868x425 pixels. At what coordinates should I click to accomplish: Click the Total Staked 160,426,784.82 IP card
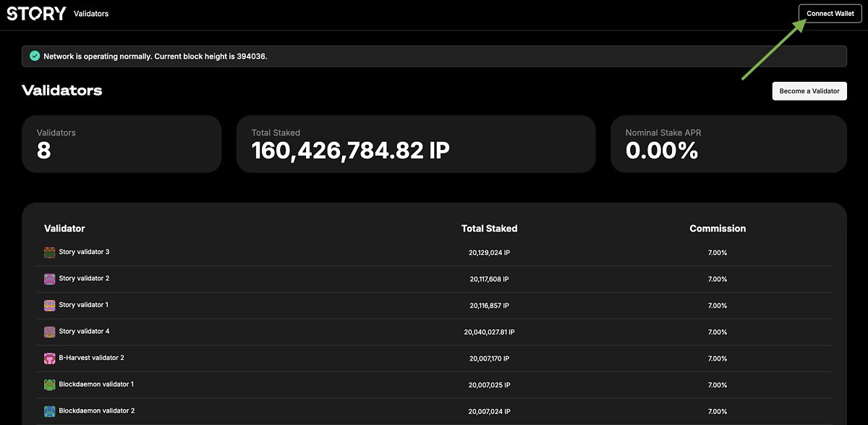tap(416, 144)
